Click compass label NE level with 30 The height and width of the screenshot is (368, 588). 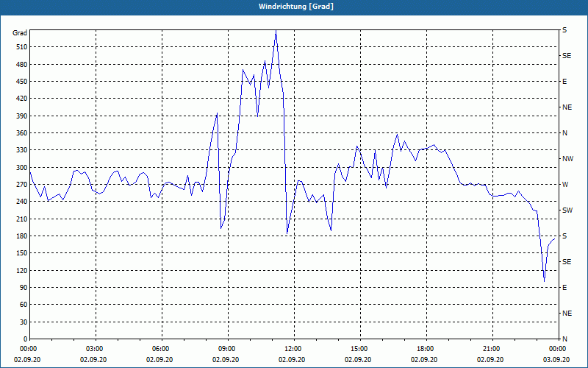[567, 314]
